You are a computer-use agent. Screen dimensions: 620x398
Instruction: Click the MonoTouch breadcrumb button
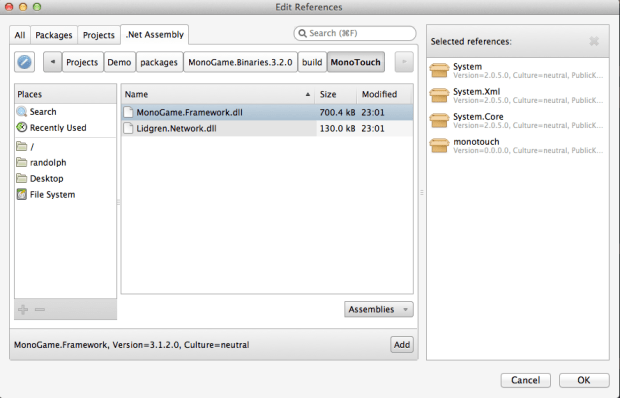click(x=355, y=62)
